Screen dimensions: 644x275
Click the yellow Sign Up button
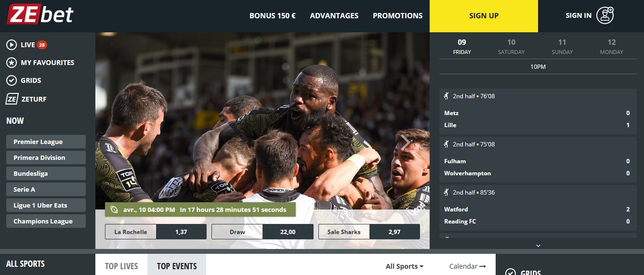pos(484,16)
